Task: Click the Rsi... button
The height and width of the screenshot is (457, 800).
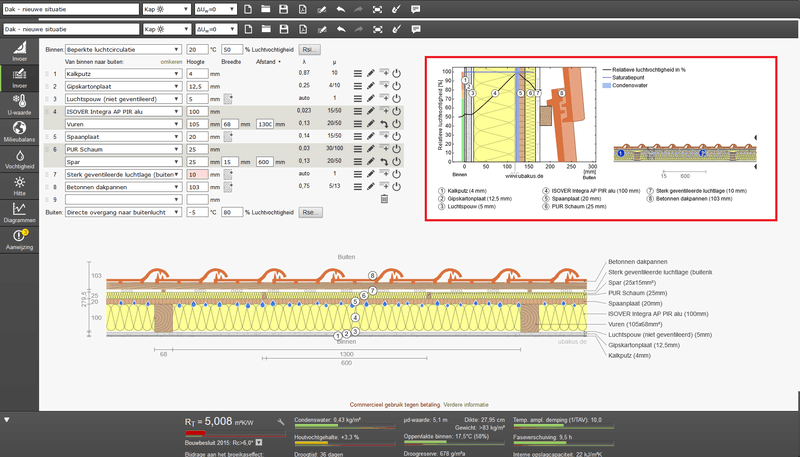Action: coord(311,49)
